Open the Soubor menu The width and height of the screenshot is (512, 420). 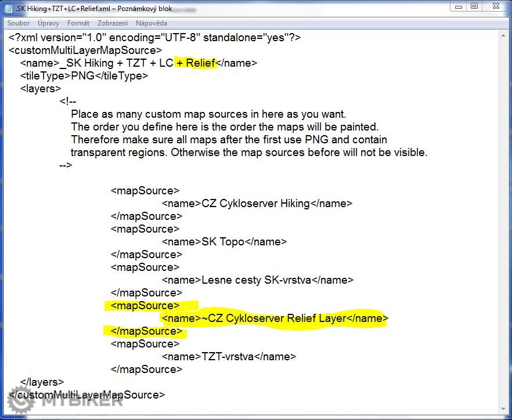point(19,23)
